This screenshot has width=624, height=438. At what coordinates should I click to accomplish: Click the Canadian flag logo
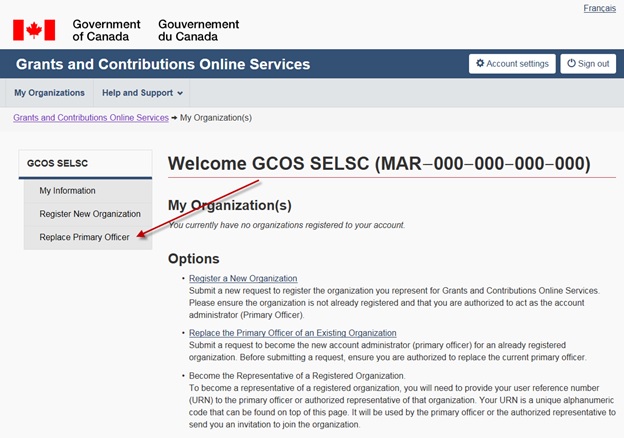[34, 29]
